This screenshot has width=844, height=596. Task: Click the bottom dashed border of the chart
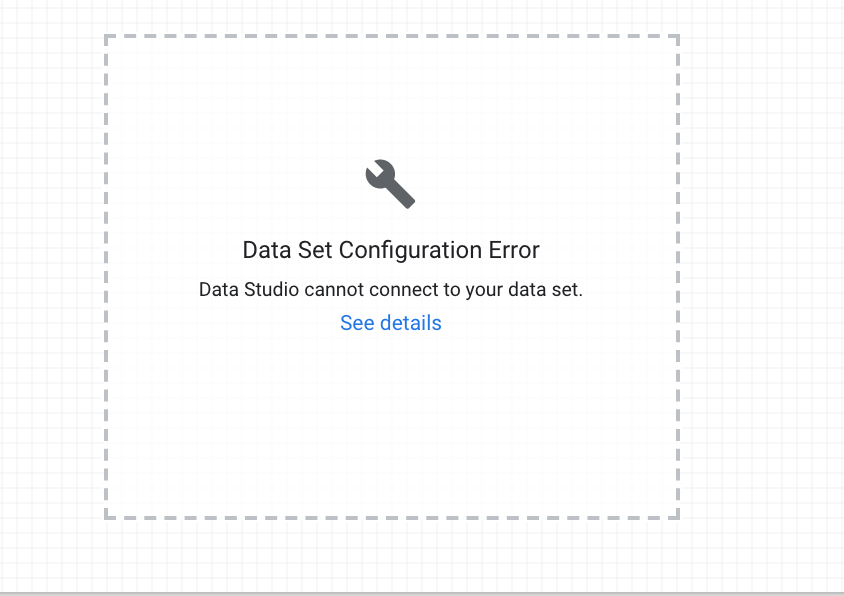[390, 517]
